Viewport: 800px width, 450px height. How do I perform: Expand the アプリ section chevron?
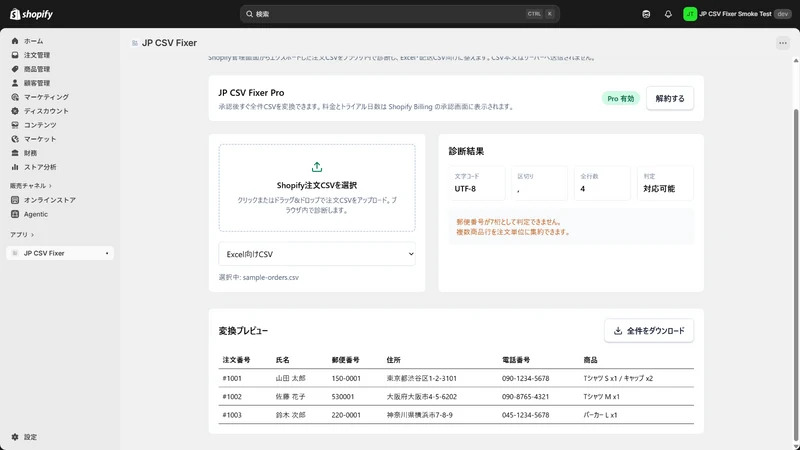point(33,235)
